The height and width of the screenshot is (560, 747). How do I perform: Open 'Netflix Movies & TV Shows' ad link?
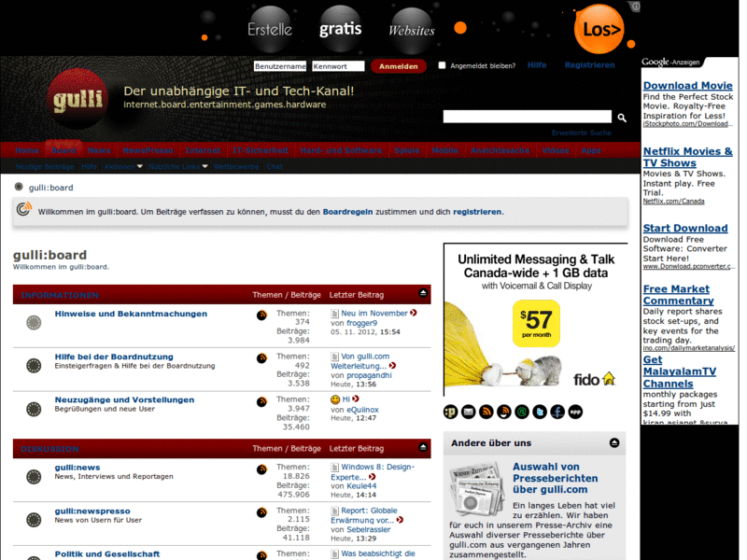pyautogui.click(x=687, y=157)
